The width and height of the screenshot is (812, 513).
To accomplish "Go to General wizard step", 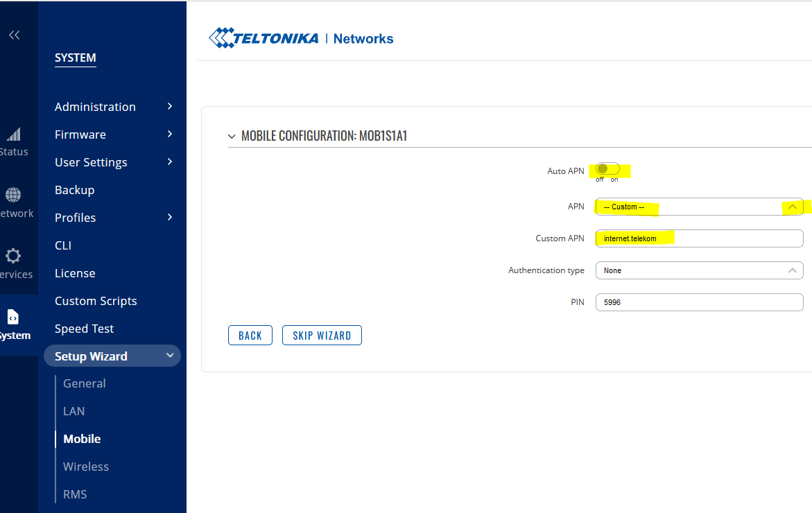I will click(x=85, y=383).
